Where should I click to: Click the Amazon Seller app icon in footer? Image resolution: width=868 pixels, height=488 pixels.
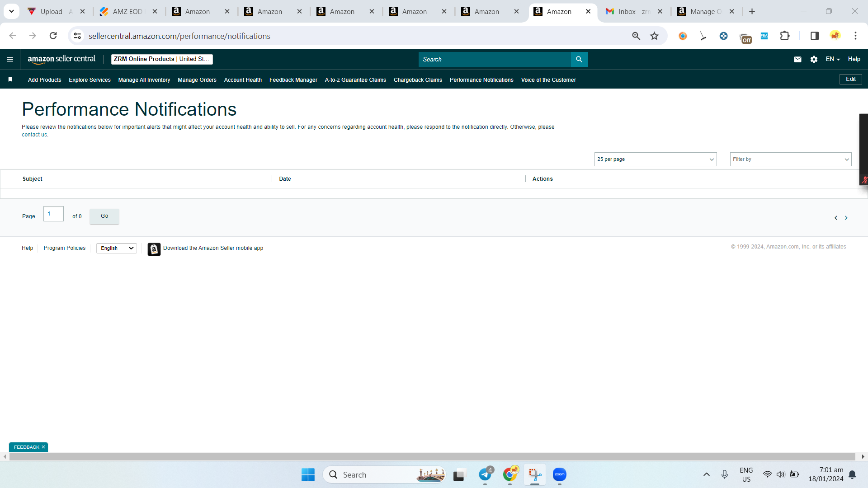[154, 249]
